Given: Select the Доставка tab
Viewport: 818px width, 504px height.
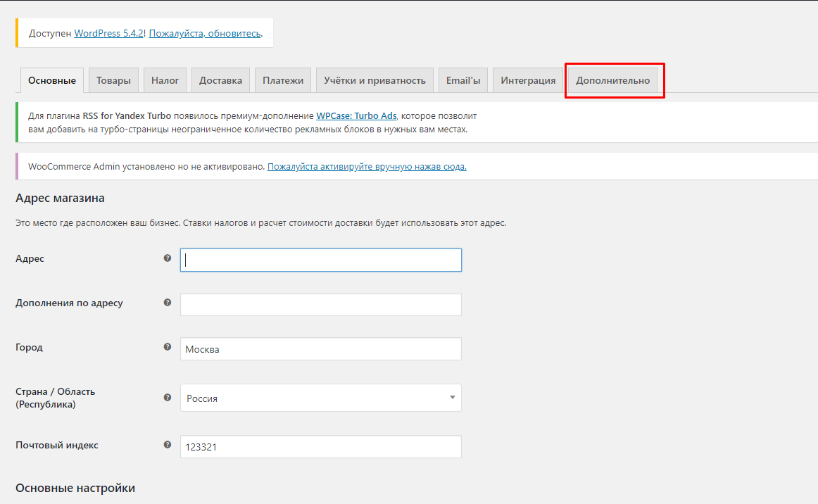Looking at the screenshot, I should pos(220,80).
